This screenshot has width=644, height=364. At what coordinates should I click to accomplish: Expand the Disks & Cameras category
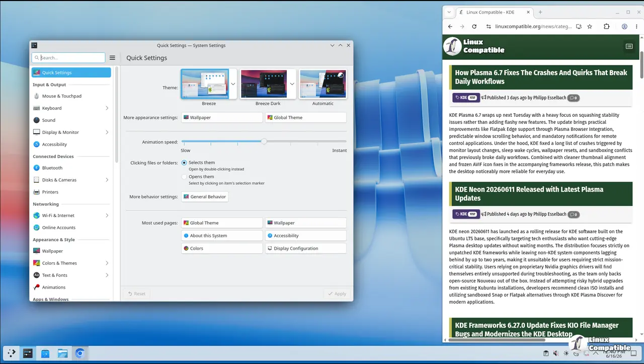(x=107, y=180)
